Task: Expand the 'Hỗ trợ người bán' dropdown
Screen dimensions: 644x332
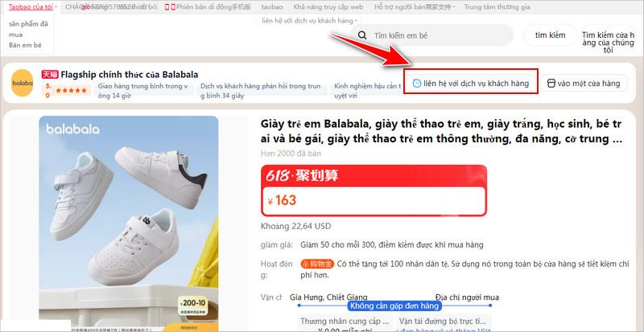Action: coord(415,7)
